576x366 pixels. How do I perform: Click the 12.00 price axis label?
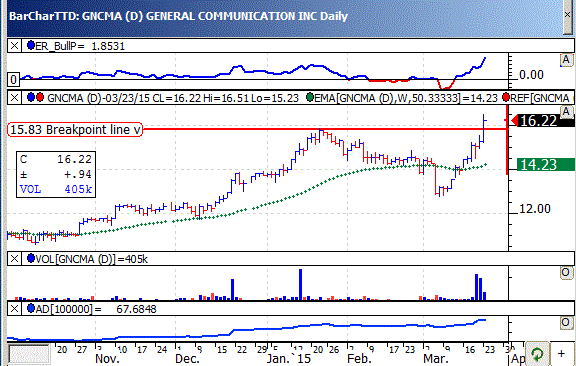535,209
